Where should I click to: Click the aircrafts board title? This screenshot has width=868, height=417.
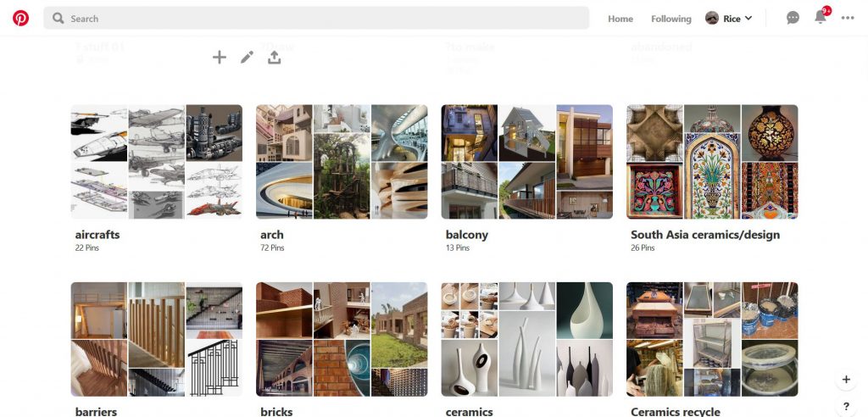coord(97,235)
